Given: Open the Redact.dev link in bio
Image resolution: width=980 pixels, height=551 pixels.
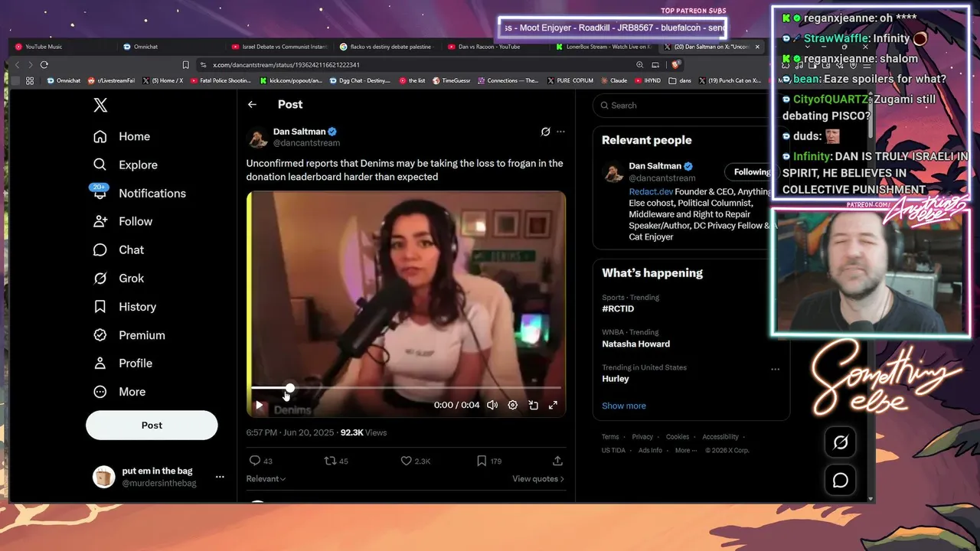Looking at the screenshot, I should 650,191.
